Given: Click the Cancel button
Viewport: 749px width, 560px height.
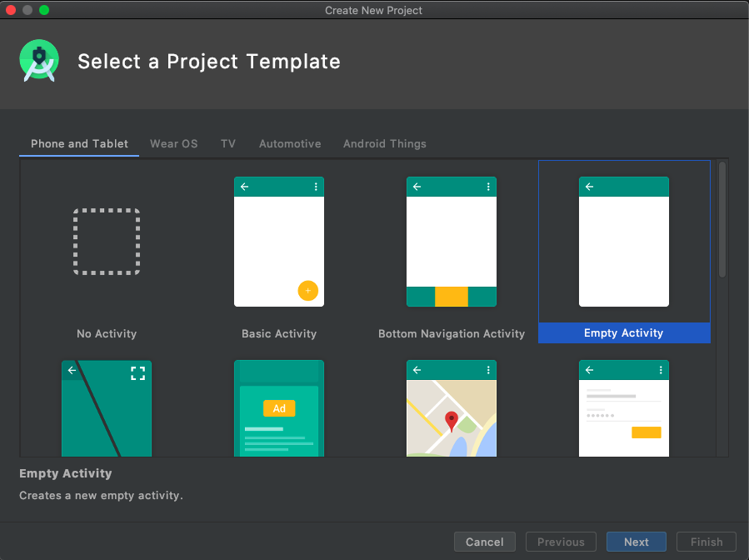Looking at the screenshot, I should click(x=484, y=542).
